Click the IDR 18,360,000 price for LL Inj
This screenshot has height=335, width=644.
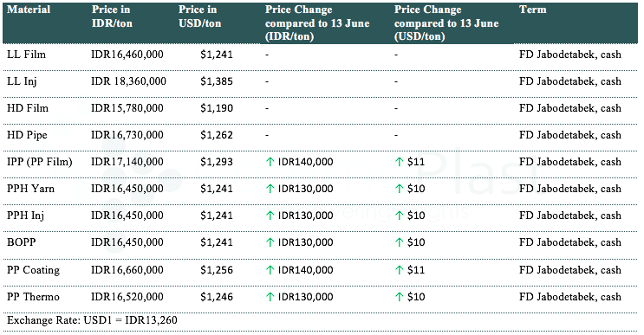pos(128,81)
